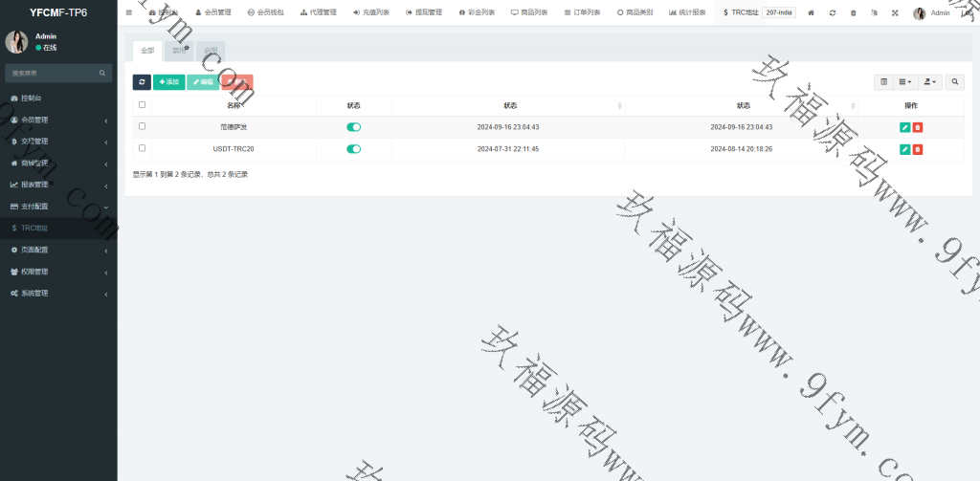The height and width of the screenshot is (481, 980).
Task: Delete the USDT-TRC20 row with trash icon
Action: (918, 149)
